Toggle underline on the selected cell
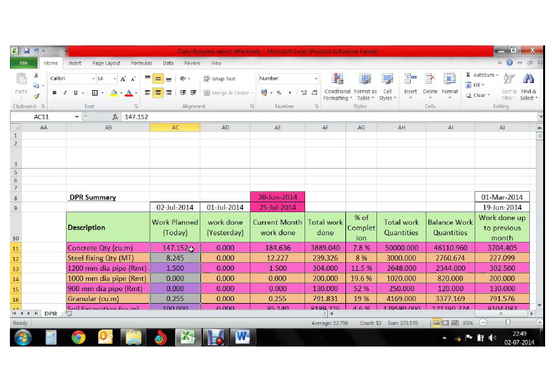The width and height of the screenshot is (555, 392). (75, 93)
